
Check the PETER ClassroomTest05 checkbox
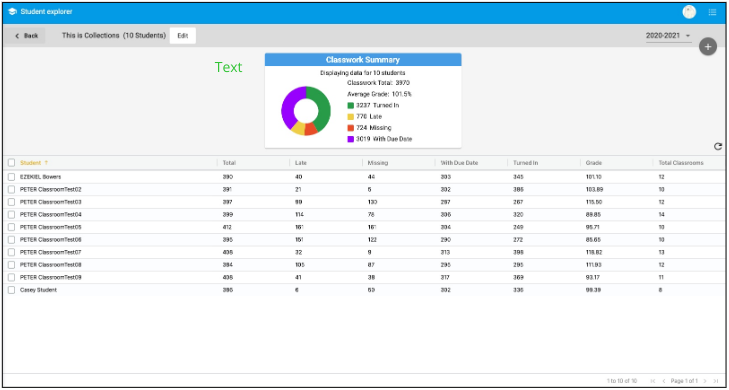(12, 227)
